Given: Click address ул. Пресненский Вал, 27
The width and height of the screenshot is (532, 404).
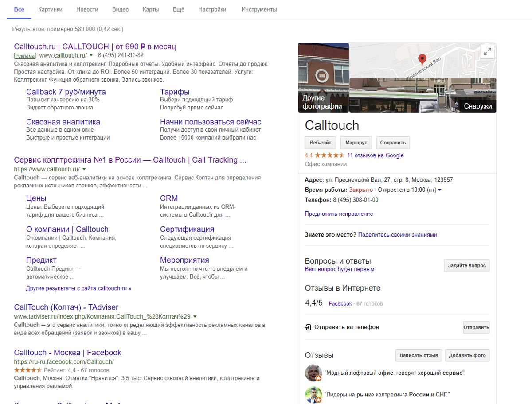Looking at the screenshot, I should click(x=389, y=180).
